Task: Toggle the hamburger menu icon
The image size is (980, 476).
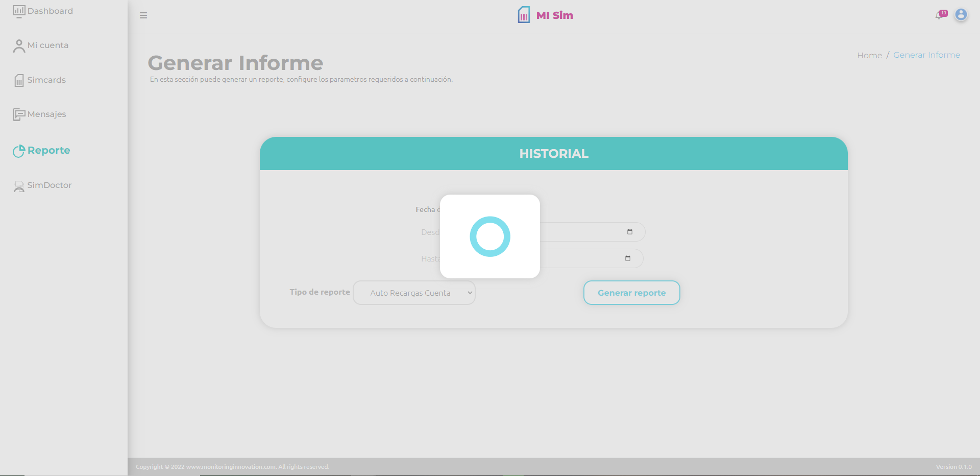Action: click(143, 15)
